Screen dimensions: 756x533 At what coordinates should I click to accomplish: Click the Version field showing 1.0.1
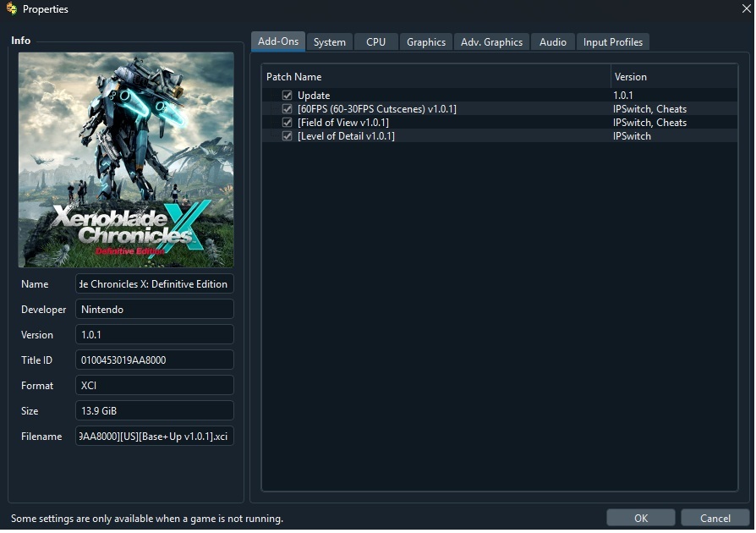154,335
